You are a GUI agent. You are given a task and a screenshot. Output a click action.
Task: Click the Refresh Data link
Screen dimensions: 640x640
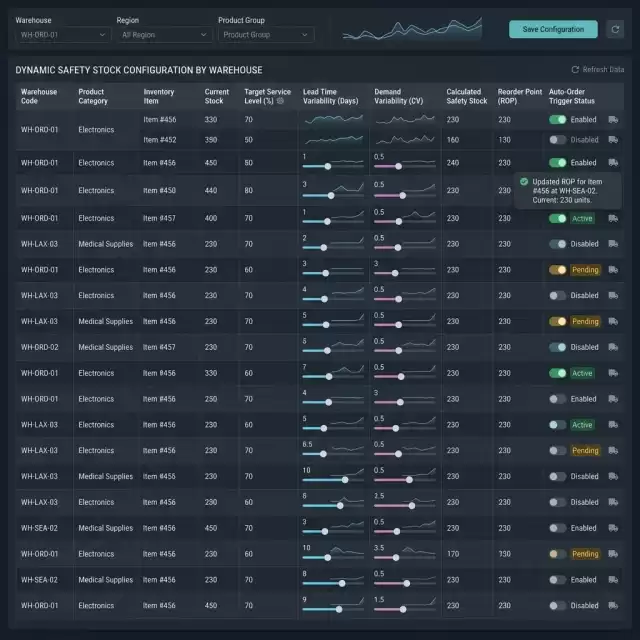coord(598,70)
